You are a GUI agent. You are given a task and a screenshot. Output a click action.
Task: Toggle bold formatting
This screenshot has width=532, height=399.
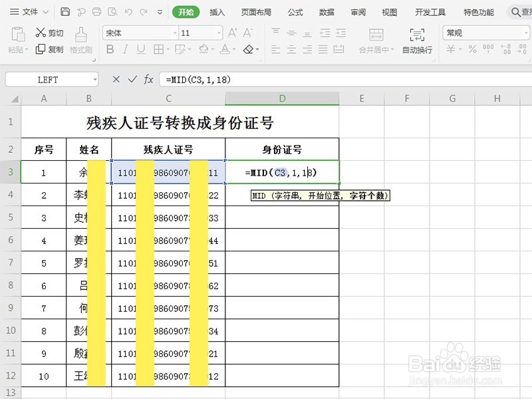pos(110,48)
